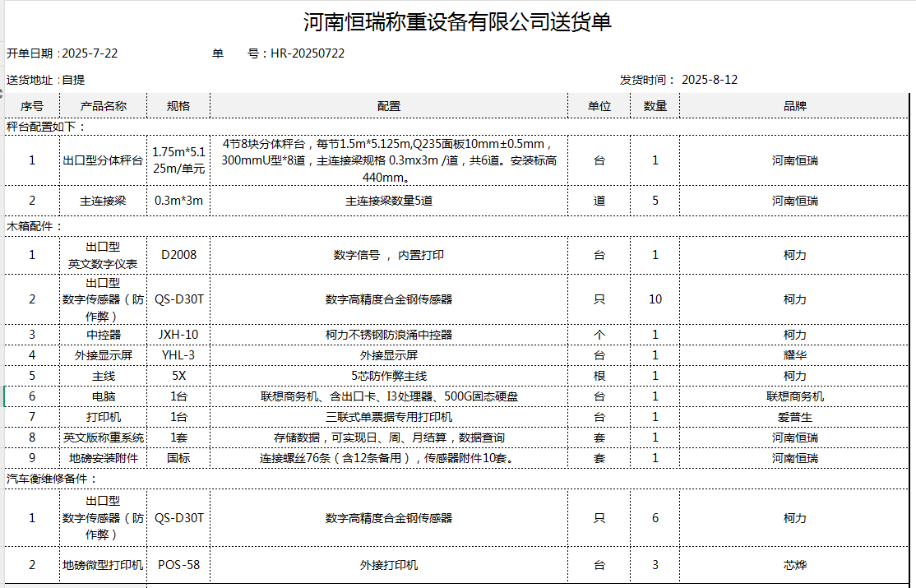Select the 产品名称 column header

click(103, 106)
